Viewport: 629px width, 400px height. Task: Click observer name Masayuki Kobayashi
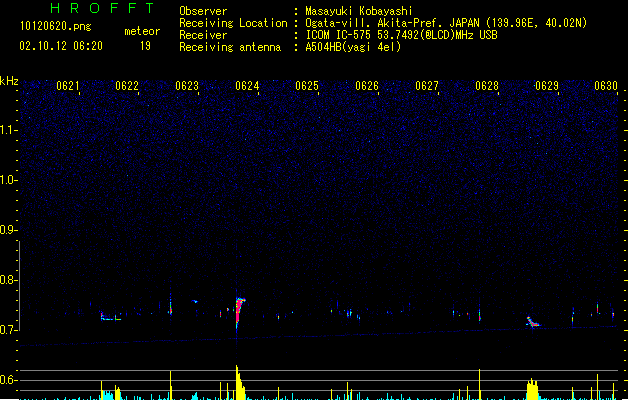click(359, 11)
